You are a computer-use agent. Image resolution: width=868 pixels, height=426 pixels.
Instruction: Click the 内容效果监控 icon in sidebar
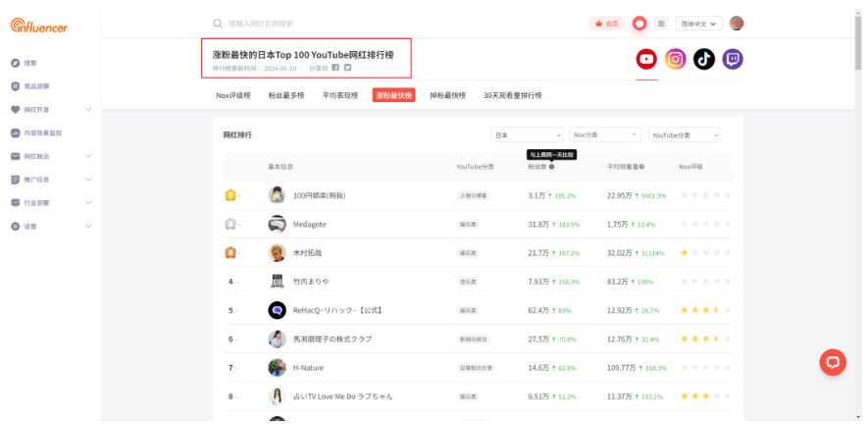click(x=16, y=133)
